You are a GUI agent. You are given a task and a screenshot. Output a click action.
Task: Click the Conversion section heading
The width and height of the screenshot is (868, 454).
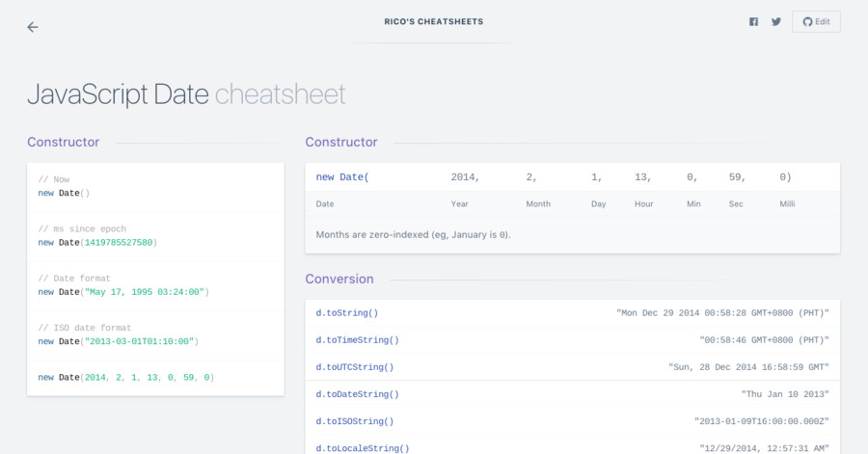339,279
